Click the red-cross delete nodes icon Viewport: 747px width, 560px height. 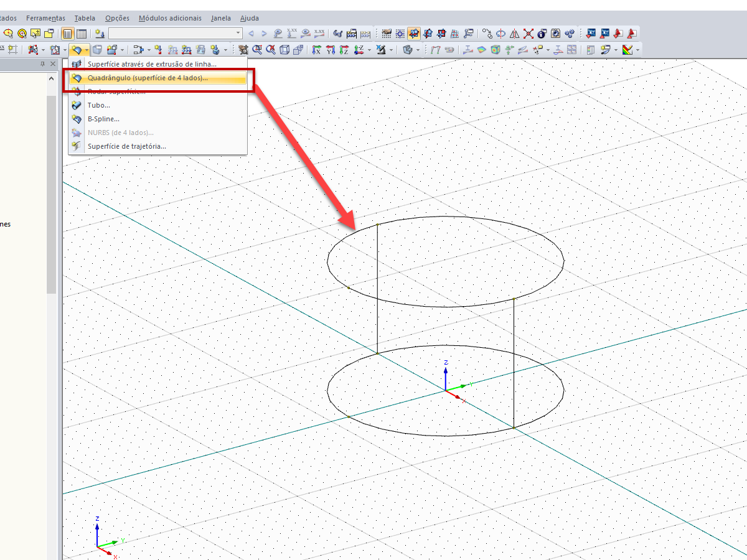tap(529, 34)
